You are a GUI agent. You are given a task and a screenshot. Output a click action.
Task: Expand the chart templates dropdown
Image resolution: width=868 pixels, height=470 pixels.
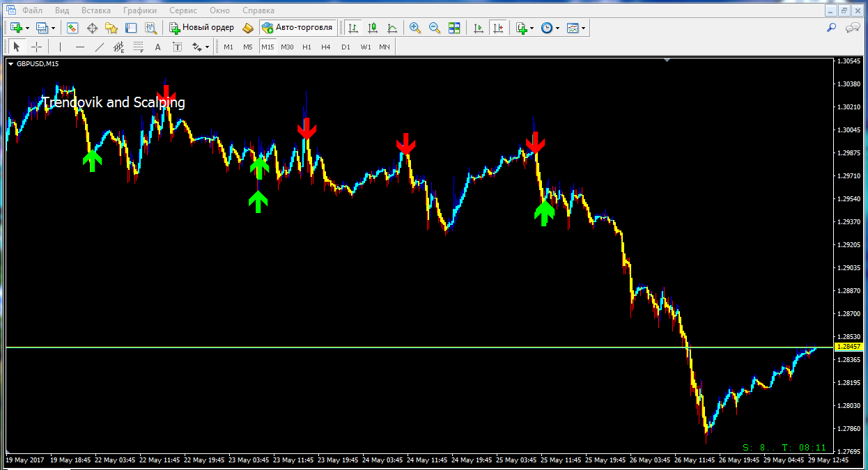(584, 28)
